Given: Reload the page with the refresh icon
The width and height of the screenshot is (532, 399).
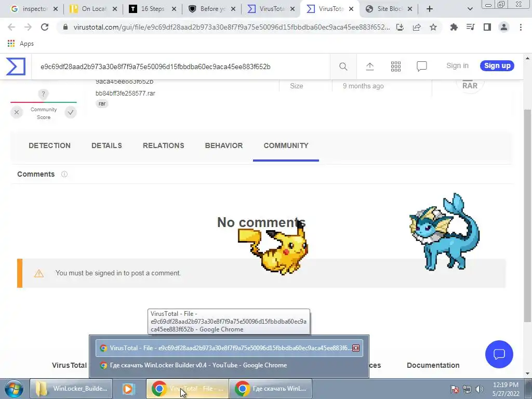Looking at the screenshot, I should 45,27.
